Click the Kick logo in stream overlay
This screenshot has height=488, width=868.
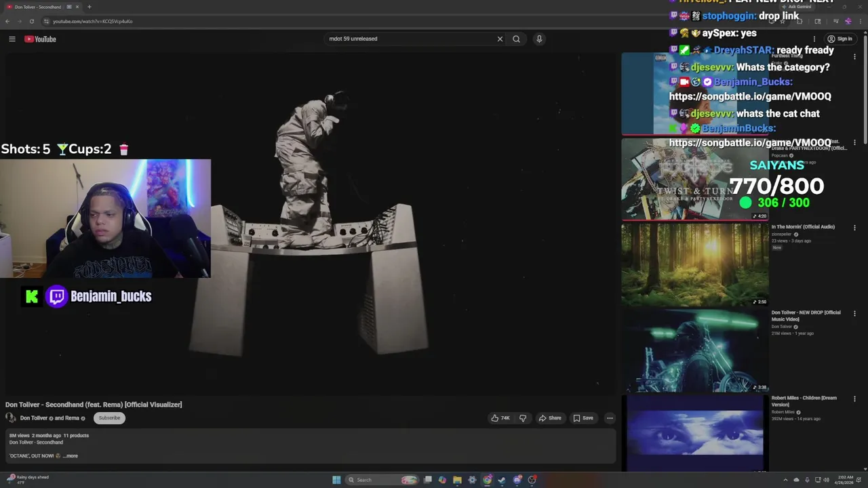(x=31, y=296)
